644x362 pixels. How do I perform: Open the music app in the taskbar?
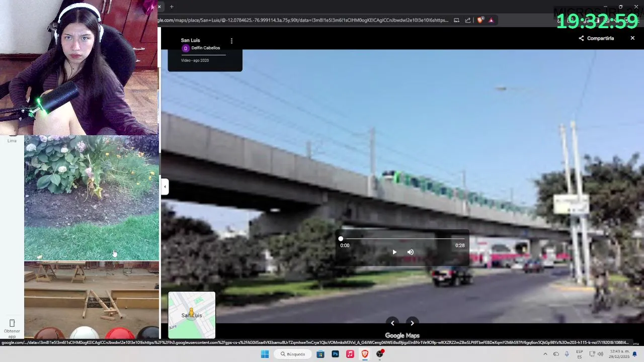coord(350,354)
